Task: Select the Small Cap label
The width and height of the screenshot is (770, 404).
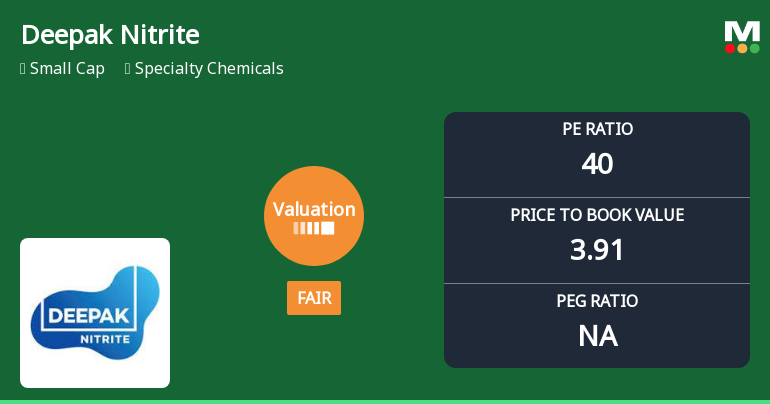Action: [x=67, y=69]
